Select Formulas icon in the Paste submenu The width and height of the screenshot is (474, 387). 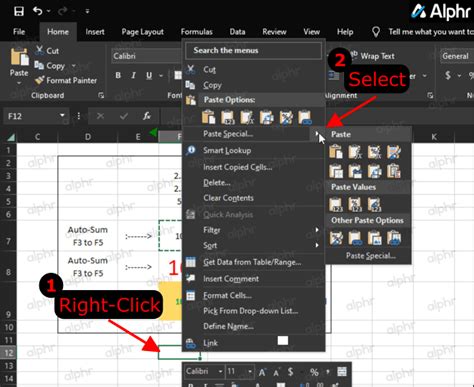coord(355,152)
